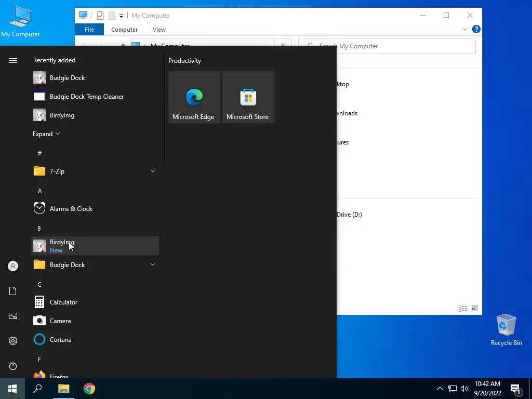The width and height of the screenshot is (532, 399).
Task: Expand the 7-Zip folder chevron
Action: [153, 171]
